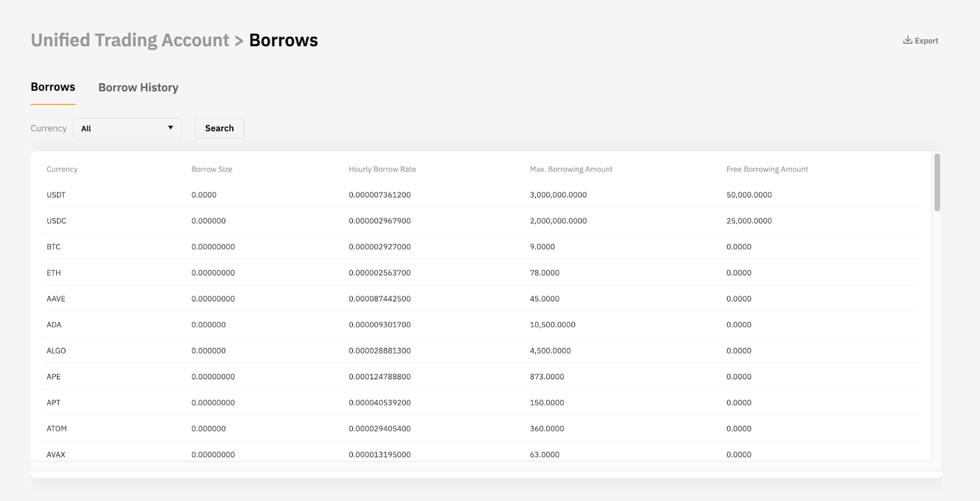This screenshot has height=501, width=980.
Task: Open the Currency dropdown arrow
Action: click(170, 128)
